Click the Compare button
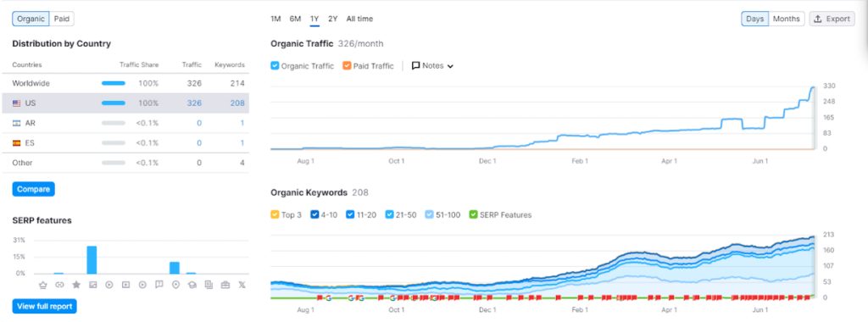Screen dimensions: 868x322 pos(33,189)
